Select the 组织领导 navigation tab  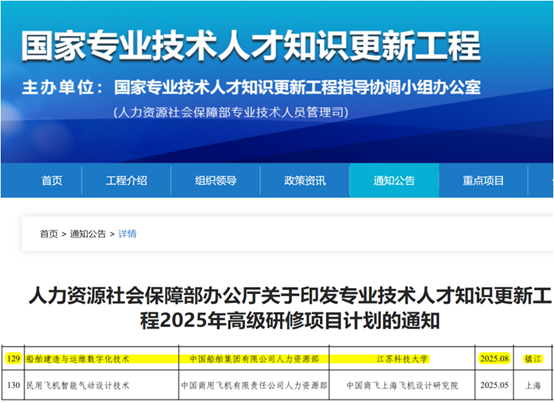(x=216, y=181)
